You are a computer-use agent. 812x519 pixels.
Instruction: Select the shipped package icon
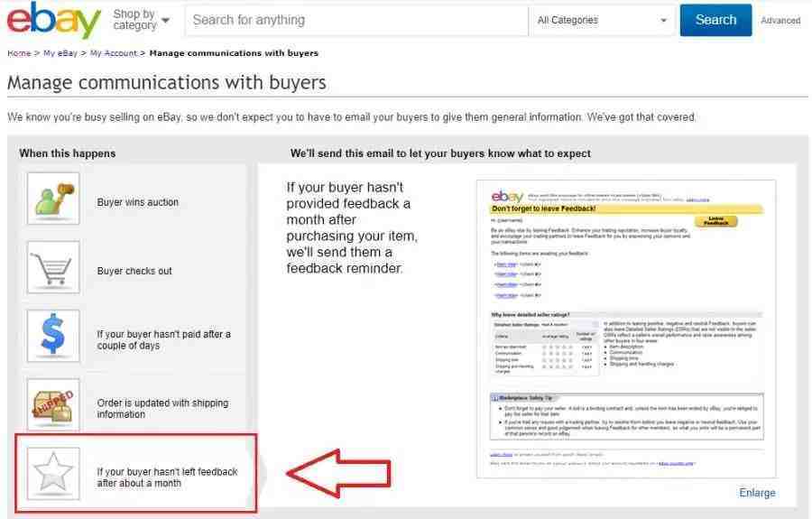tap(53, 404)
